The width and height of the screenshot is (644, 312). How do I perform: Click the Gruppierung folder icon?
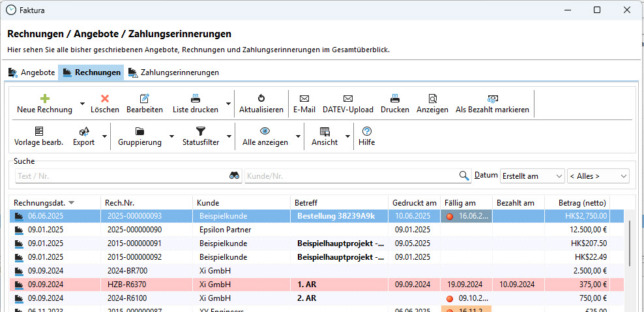[139, 131]
